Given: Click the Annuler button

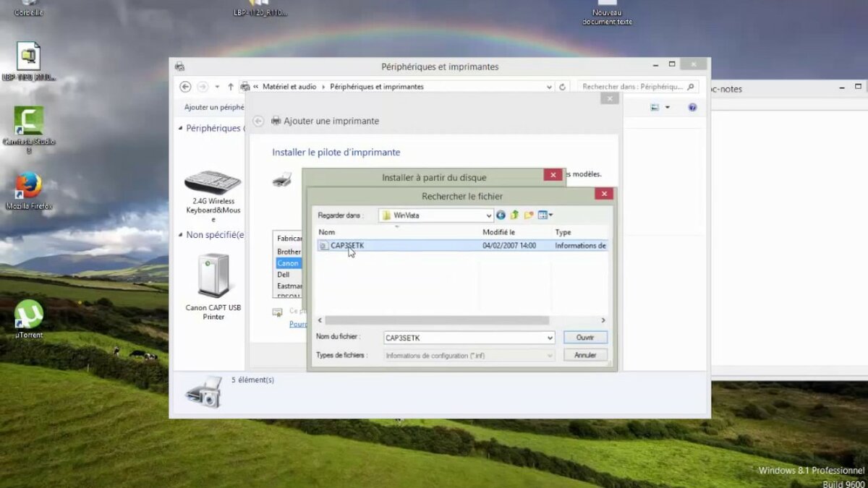Looking at the screenshot, I should [x=585, y=355].
